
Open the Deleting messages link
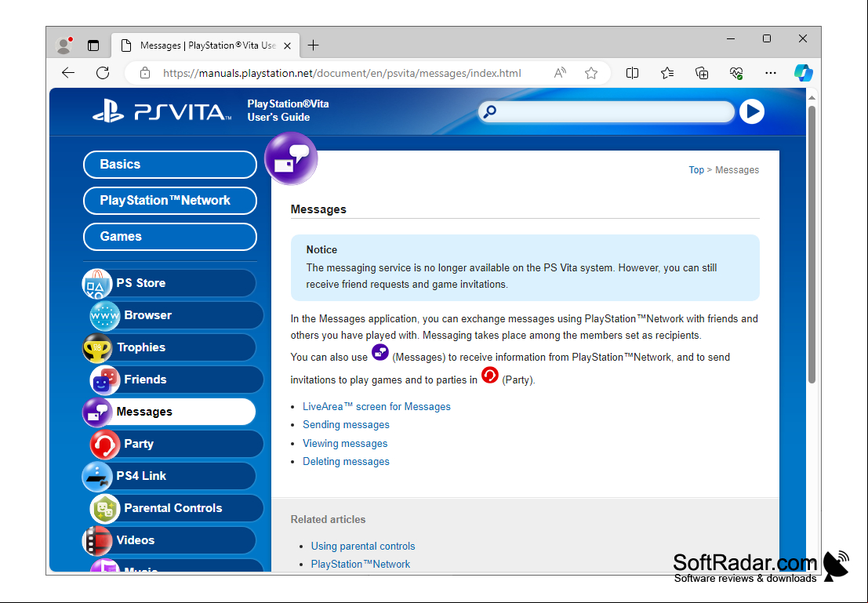tap(346, 461)
